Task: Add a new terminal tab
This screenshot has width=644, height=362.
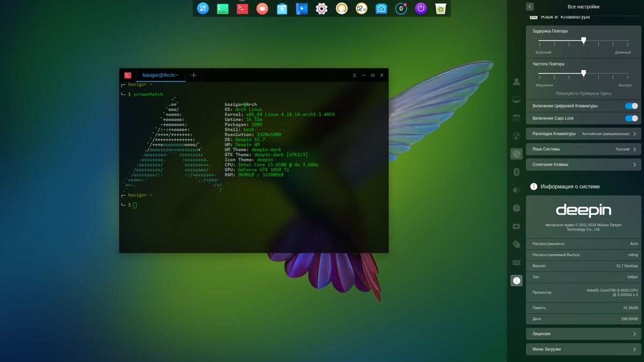Action: [194, 75]
